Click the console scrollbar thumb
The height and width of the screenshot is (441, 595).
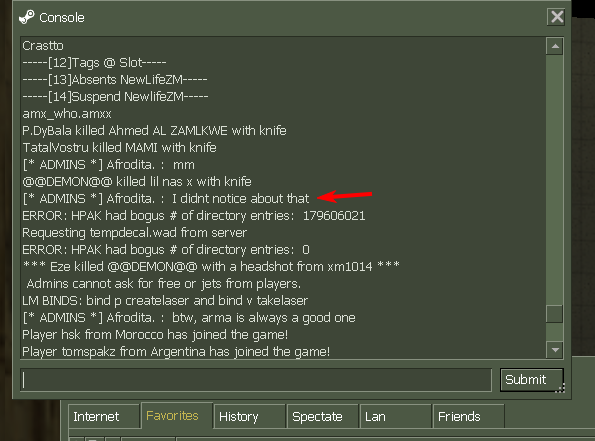[x=554, y=314]
